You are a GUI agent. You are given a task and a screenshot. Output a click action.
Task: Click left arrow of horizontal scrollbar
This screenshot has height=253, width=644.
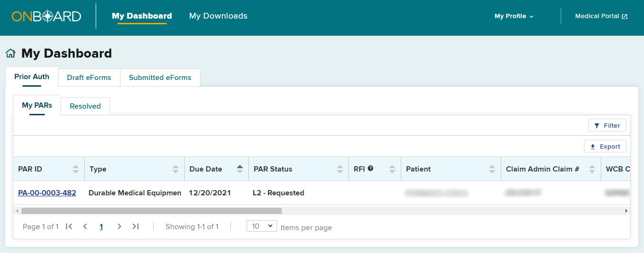click(x=17, y=211)
